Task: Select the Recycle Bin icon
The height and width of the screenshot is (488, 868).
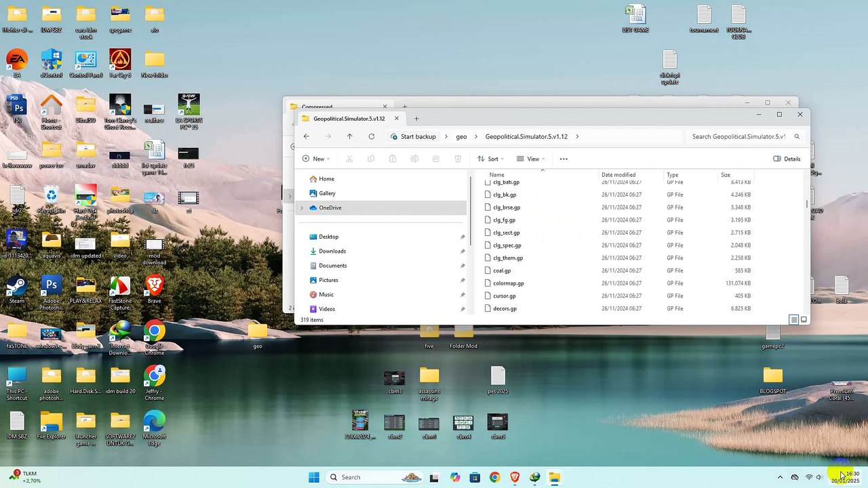Action: (x=52, y=199)
